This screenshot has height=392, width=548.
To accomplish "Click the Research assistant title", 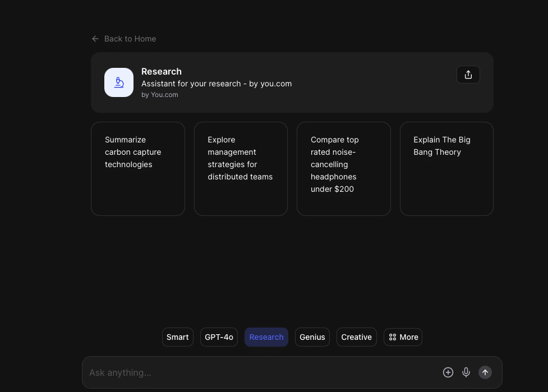I will click(x=162, y=71).
